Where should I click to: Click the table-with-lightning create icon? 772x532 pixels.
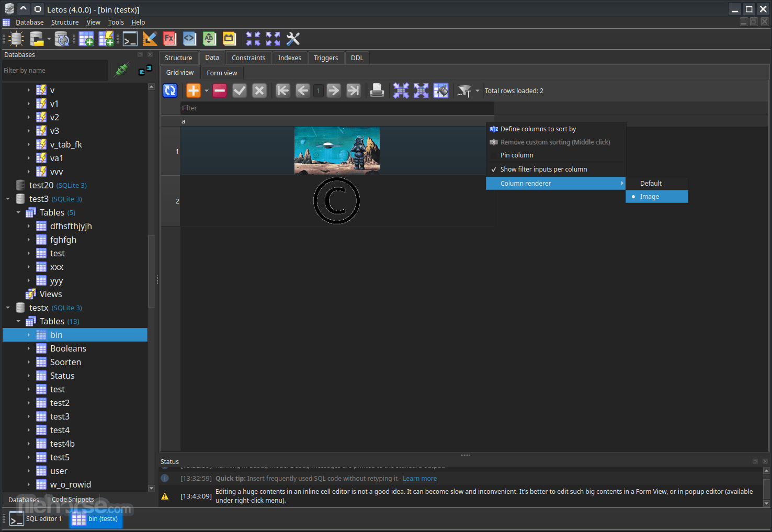pos(106,39)
